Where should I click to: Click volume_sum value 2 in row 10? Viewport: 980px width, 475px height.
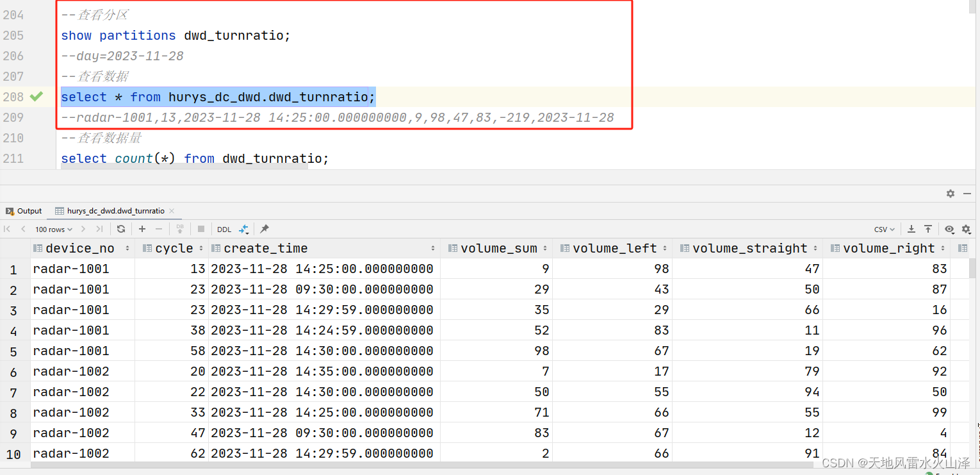[x=496, y=454]
